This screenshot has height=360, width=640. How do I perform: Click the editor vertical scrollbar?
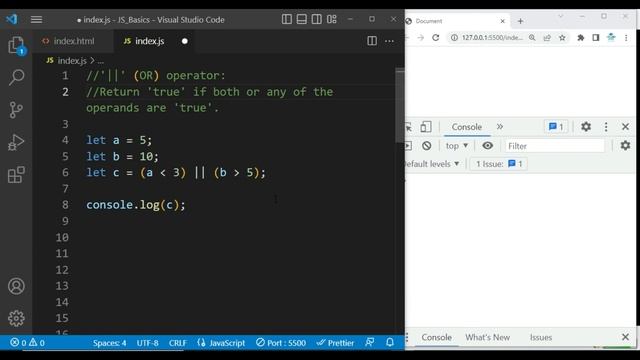[400, 106]
